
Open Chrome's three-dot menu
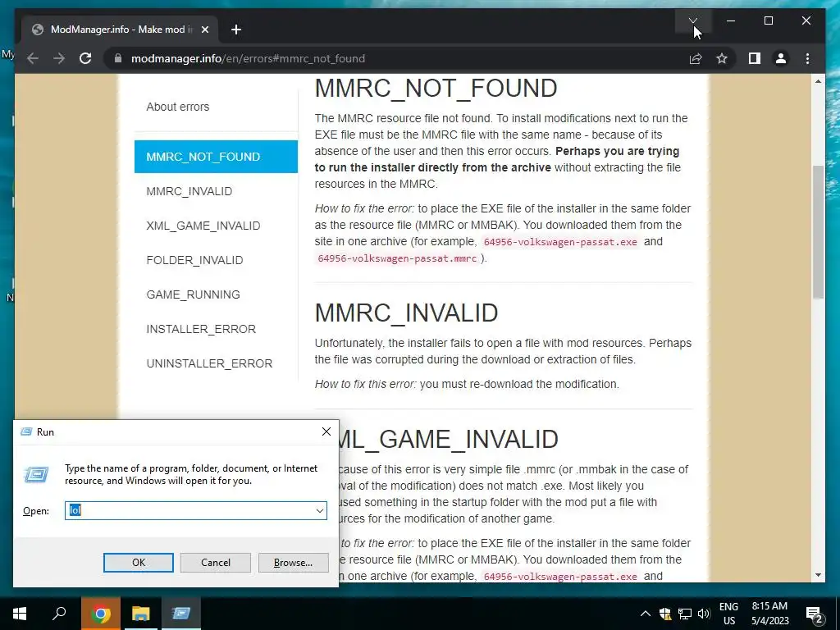point(807,58)
